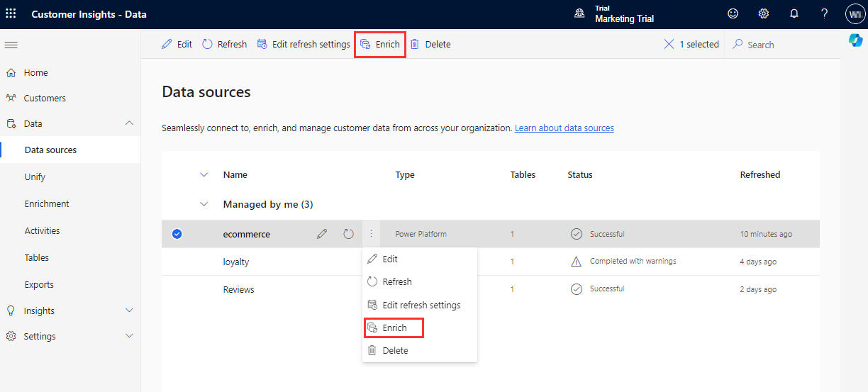Viewport: 868px width, 392px height.
Task: Click the Marketing Trial environment name
Action: [x=625, y=19]
